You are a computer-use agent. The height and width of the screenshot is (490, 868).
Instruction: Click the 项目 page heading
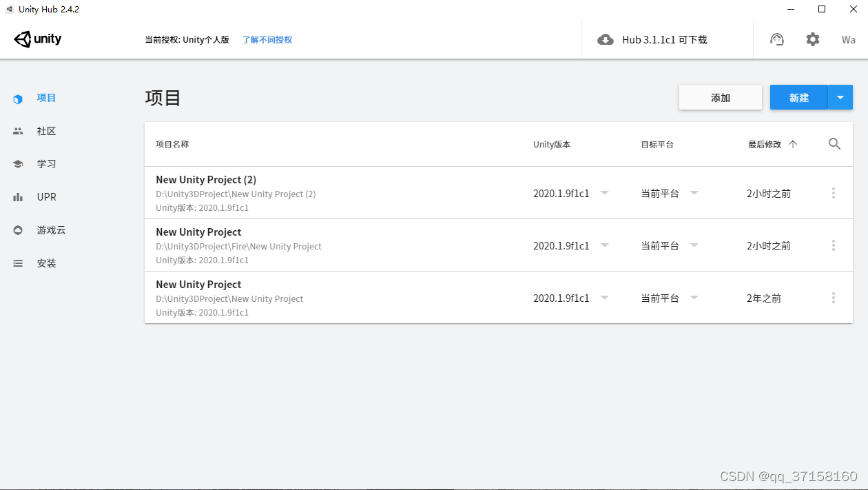coord(163,98)
